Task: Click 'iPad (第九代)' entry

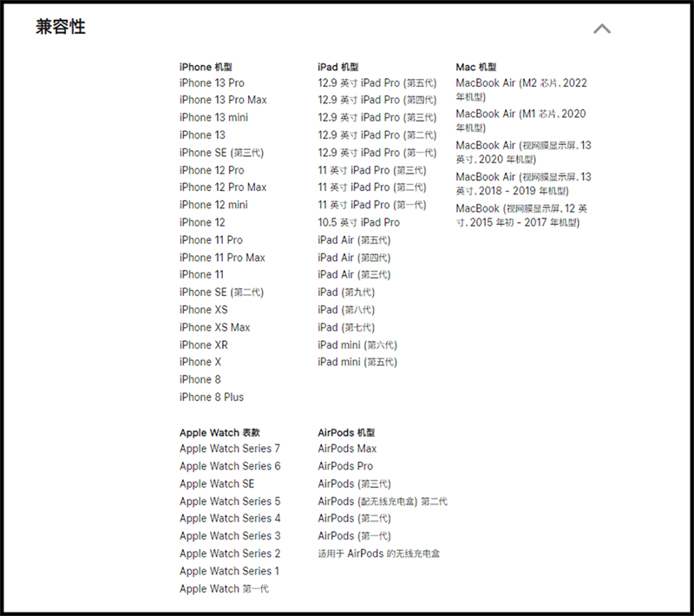Action: [346, 292]
